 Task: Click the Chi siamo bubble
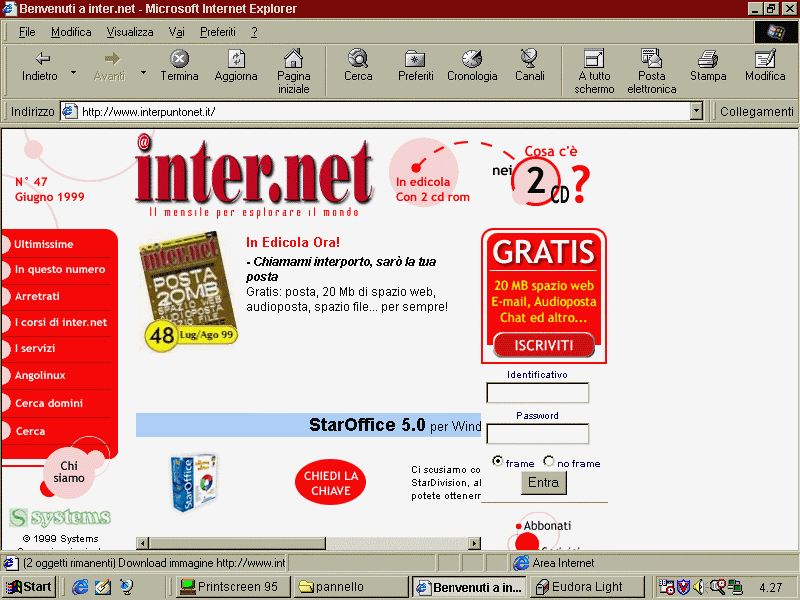(x=68, y=472)
